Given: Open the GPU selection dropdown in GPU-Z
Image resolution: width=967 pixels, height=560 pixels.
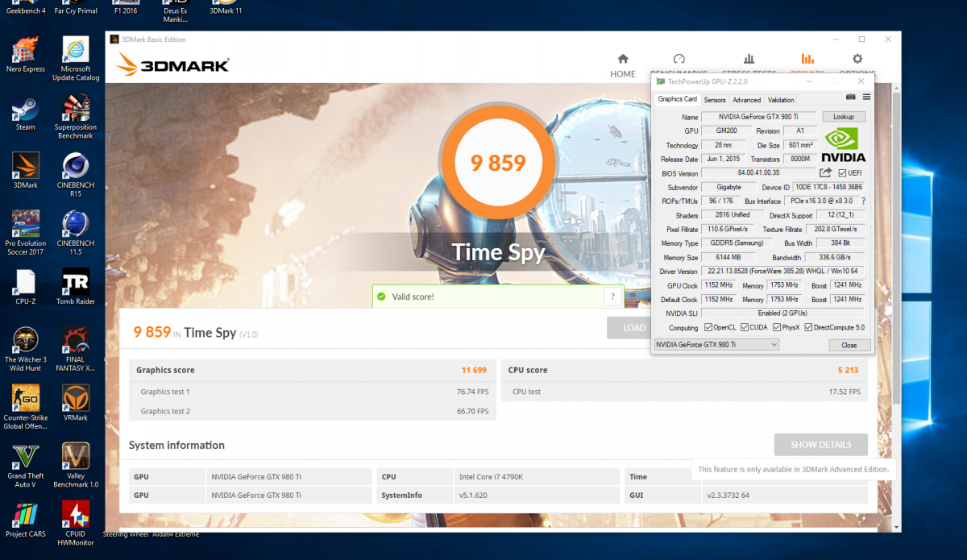Looking at the screenshot, I should (x=716, y=345).
